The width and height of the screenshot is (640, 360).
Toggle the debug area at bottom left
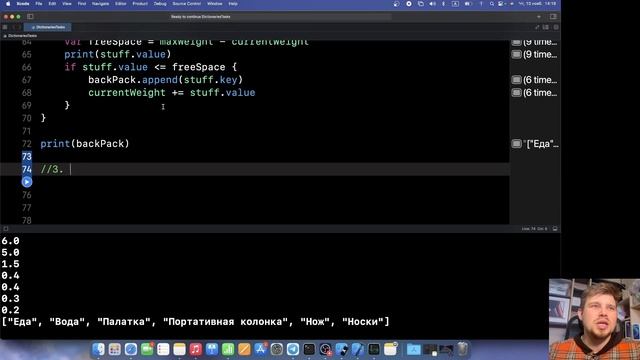6,229
